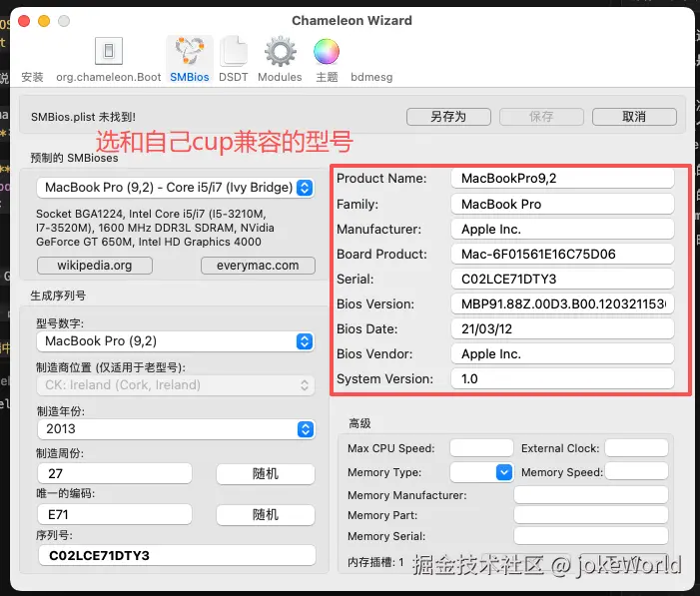Viewport: 700px width, 596px height.
Task: Click the 唯一的编码 field showing E71
Action: pos(115,515)
